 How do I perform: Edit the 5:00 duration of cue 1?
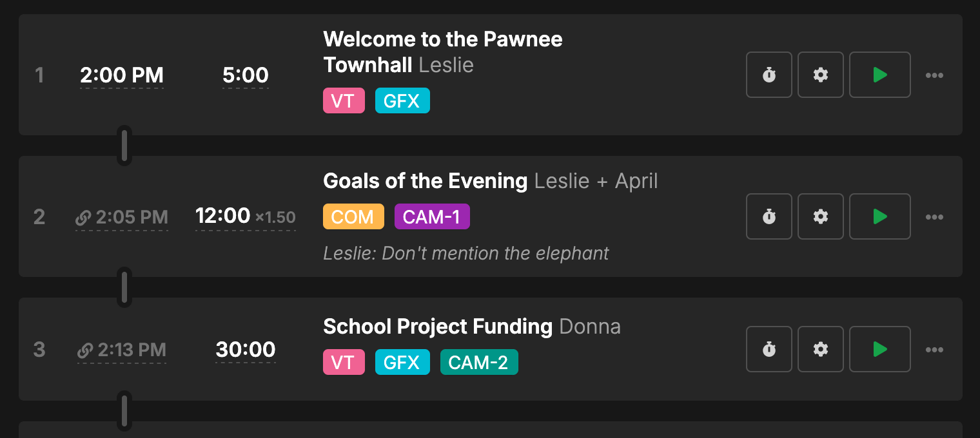pyautogui.click(x=246, y=75)
